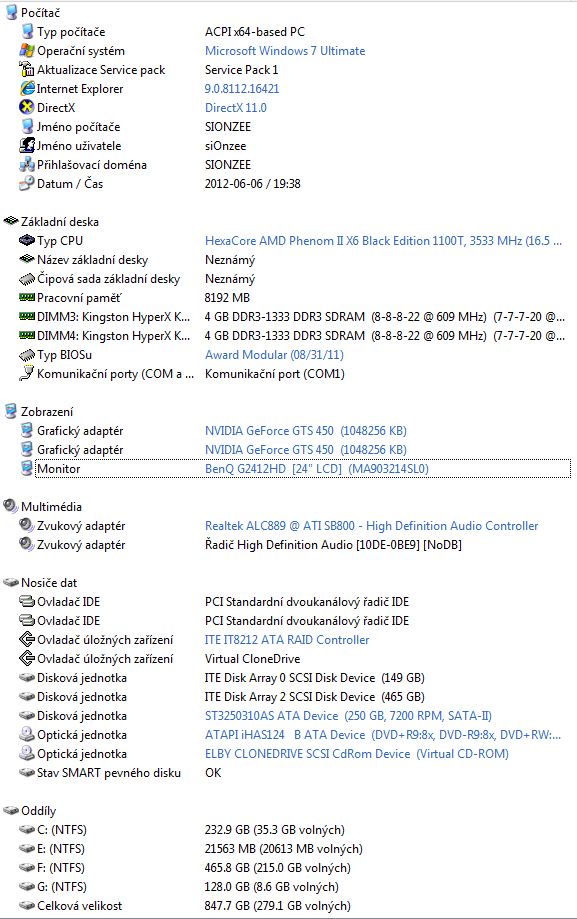This screenshot has height=919, width=577.
Task: Open the Award Modular BIOS link
Action: pos(274,355)
